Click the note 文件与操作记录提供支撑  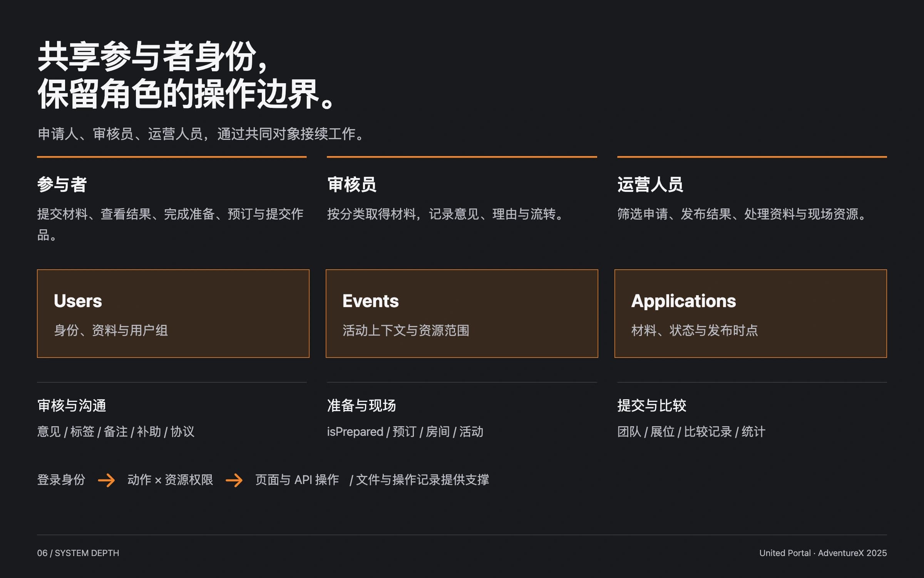coord(419,480)
